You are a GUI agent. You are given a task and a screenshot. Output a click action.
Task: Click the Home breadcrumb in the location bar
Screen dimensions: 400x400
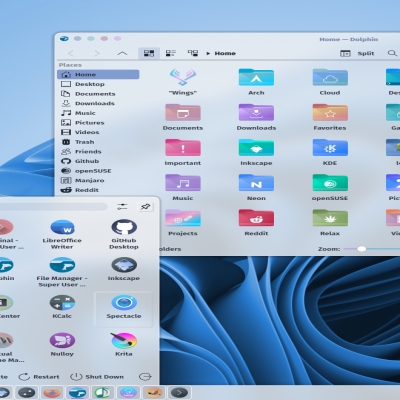point(225,53)
